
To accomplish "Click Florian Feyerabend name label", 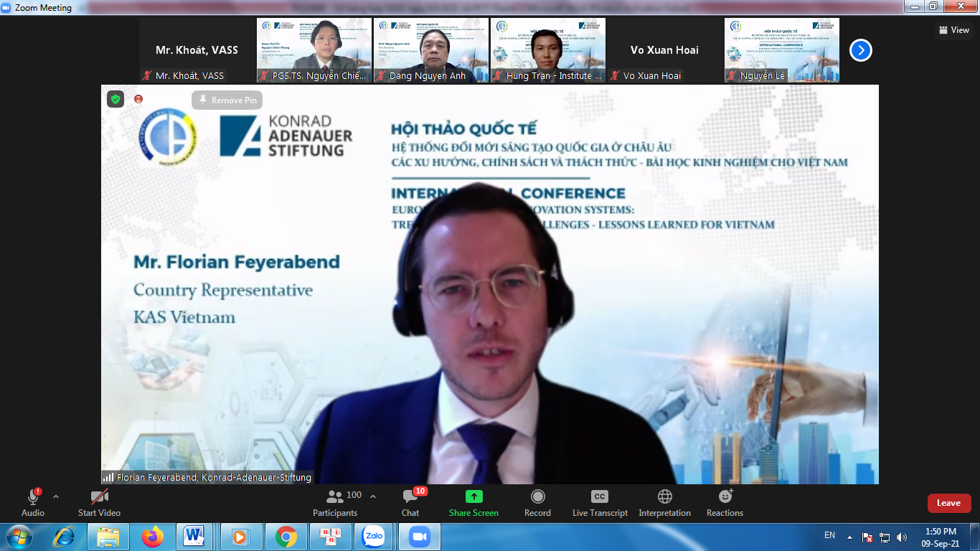I will 214,477.
